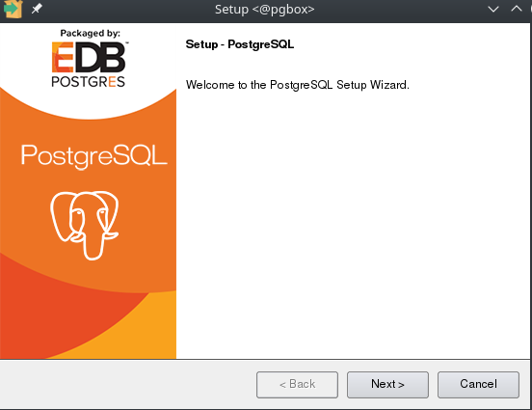532x410 pixels.
Task: Toggle the pin window icon
Action: click(37, 9)
